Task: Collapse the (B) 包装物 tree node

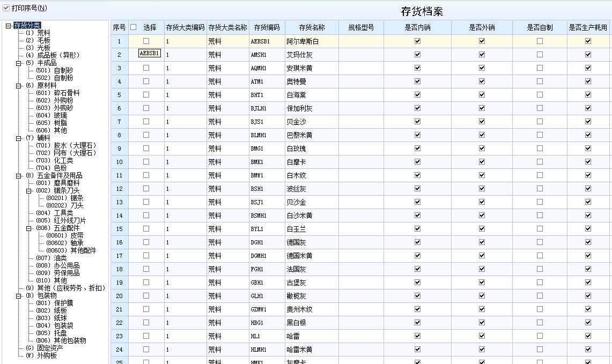Action: 19,295
